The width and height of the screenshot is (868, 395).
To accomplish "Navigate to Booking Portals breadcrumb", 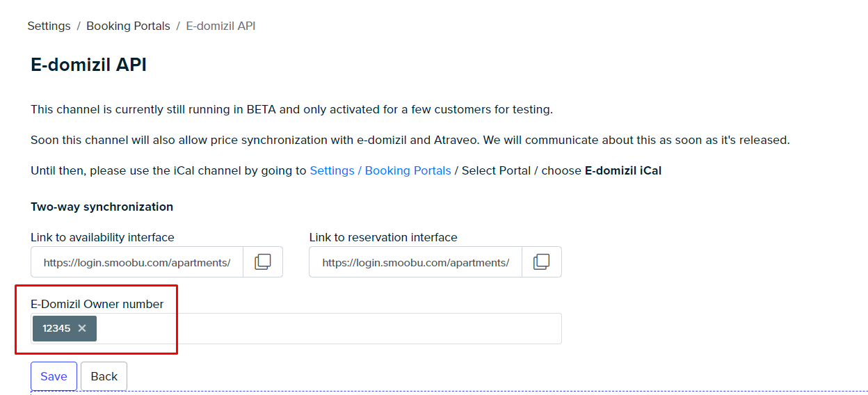I will click(128, 26).
